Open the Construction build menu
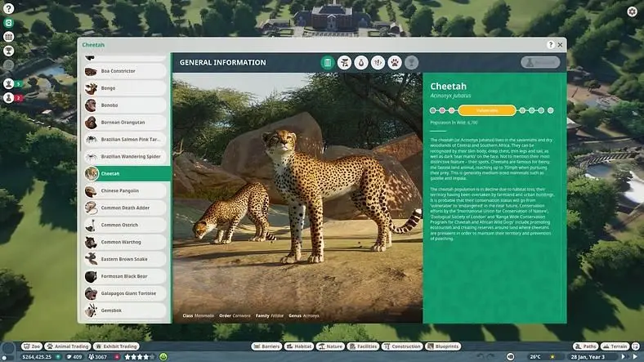Viewport: 644px width, 362px height. [x=402, y=346]
